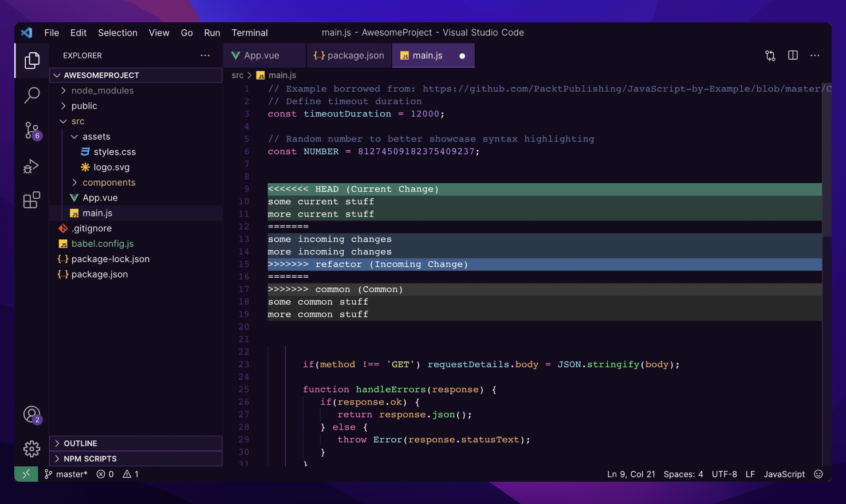This screenshot has height=504, width=846.
Task: Expand the components folder
Action: (136, 182)
